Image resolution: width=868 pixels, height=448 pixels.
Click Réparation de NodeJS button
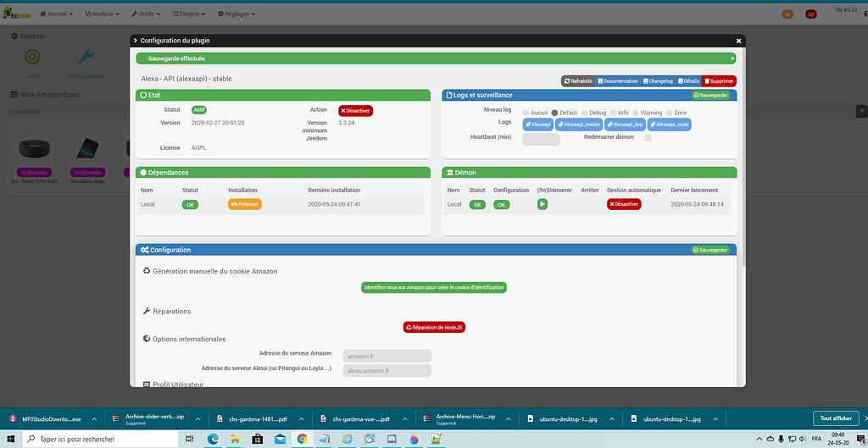(x=434, y=328)
